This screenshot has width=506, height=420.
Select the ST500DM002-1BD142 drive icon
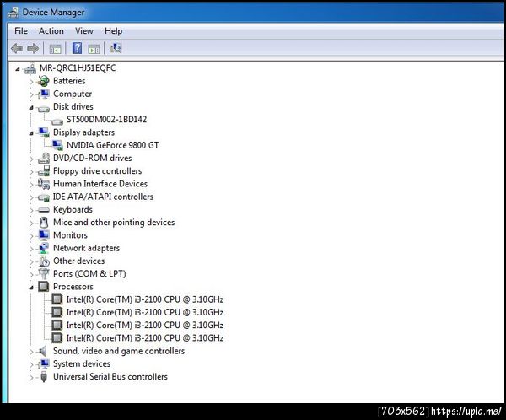click(x=57, y=121)
